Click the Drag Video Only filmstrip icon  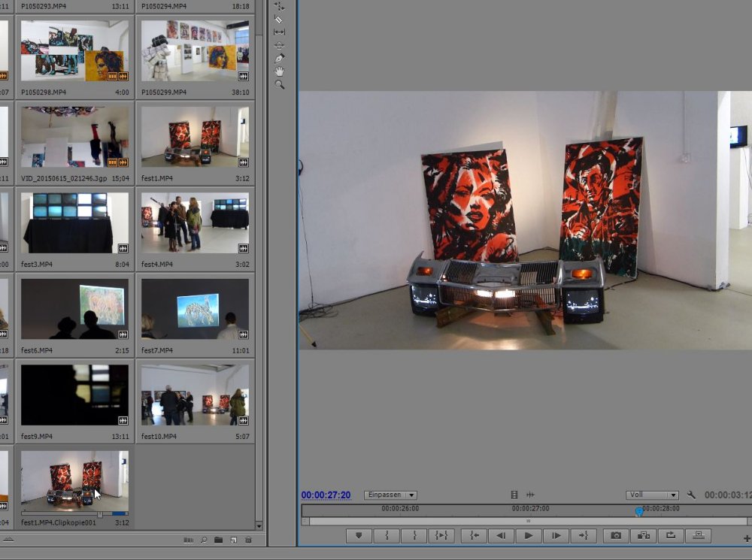coord(514,495)
